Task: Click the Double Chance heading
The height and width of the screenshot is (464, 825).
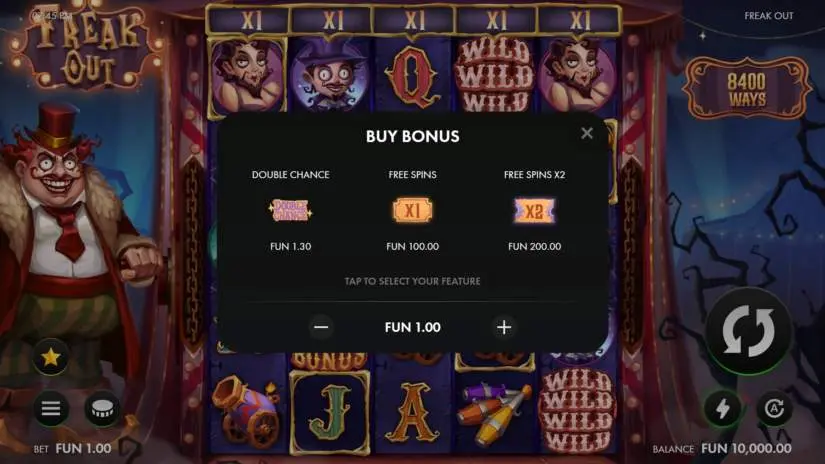Action: 290,175
